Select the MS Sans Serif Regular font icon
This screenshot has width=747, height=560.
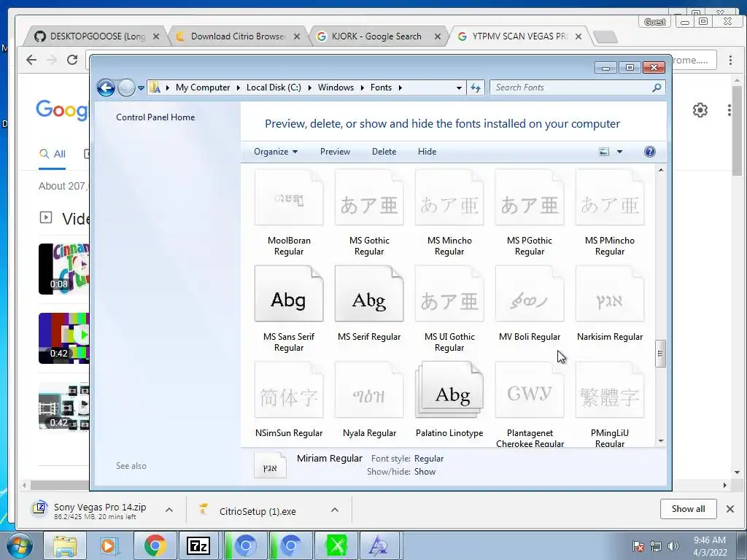point(289,294)
